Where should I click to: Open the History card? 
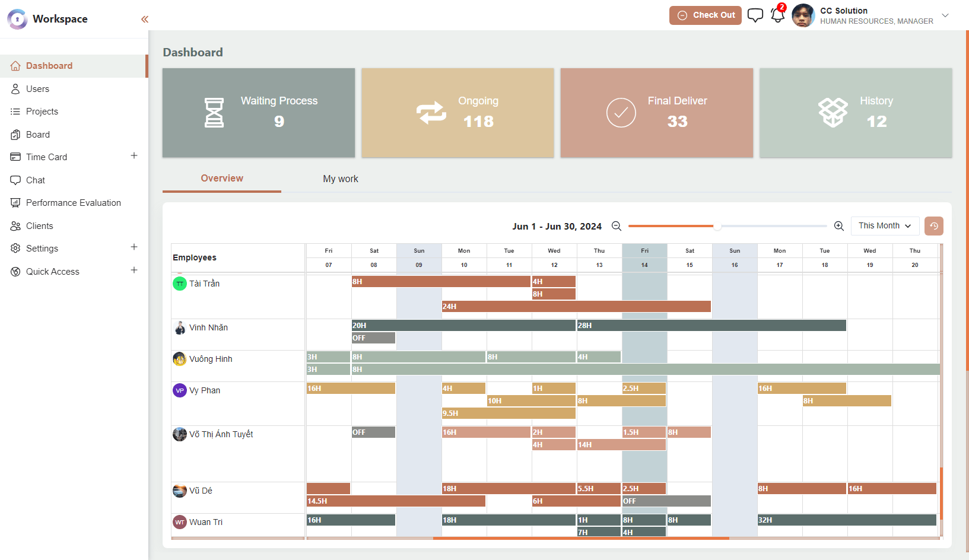(x=856, y=113)
